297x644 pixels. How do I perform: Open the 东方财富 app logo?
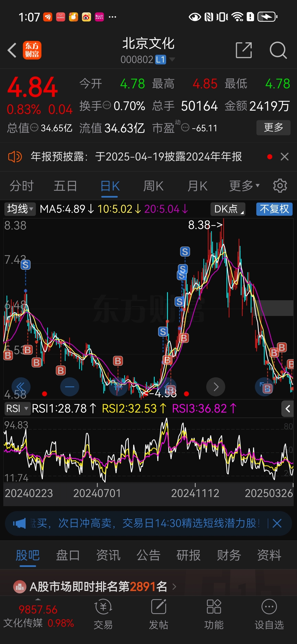[x=32, y=50]
